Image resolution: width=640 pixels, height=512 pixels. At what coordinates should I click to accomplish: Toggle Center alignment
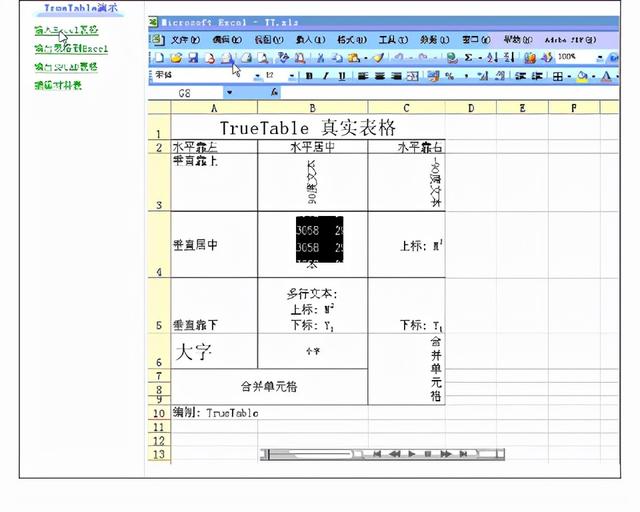point(380,76)
